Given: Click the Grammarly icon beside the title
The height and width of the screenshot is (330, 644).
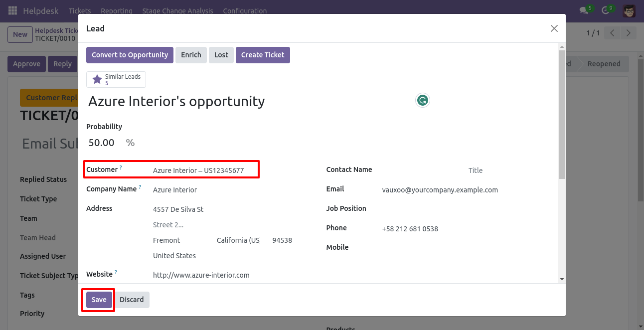Looking at the screenshot, I should pyautogui.click(x=422, y=101).
